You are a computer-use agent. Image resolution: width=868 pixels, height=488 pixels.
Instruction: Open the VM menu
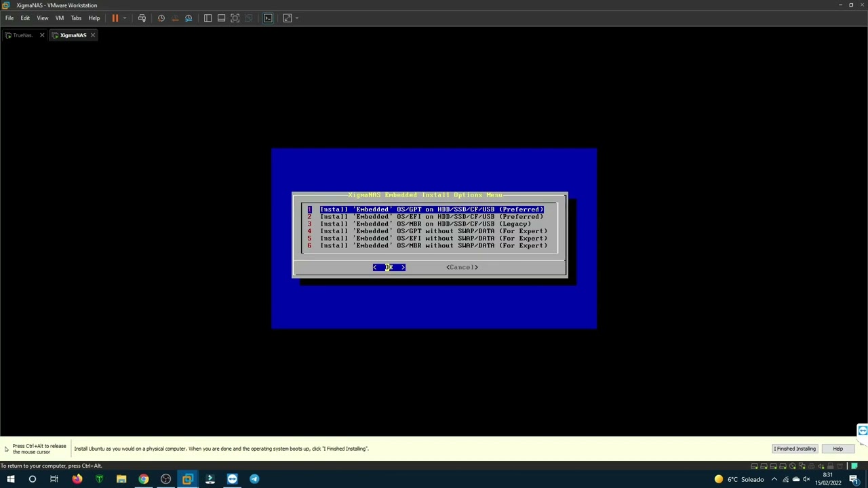(x=60, y=18)
